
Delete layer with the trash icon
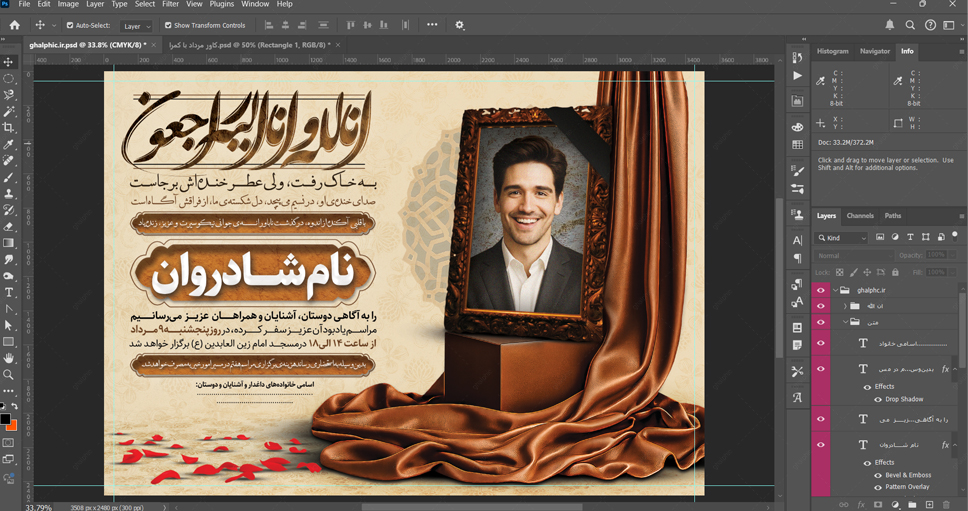coord(946,505)
